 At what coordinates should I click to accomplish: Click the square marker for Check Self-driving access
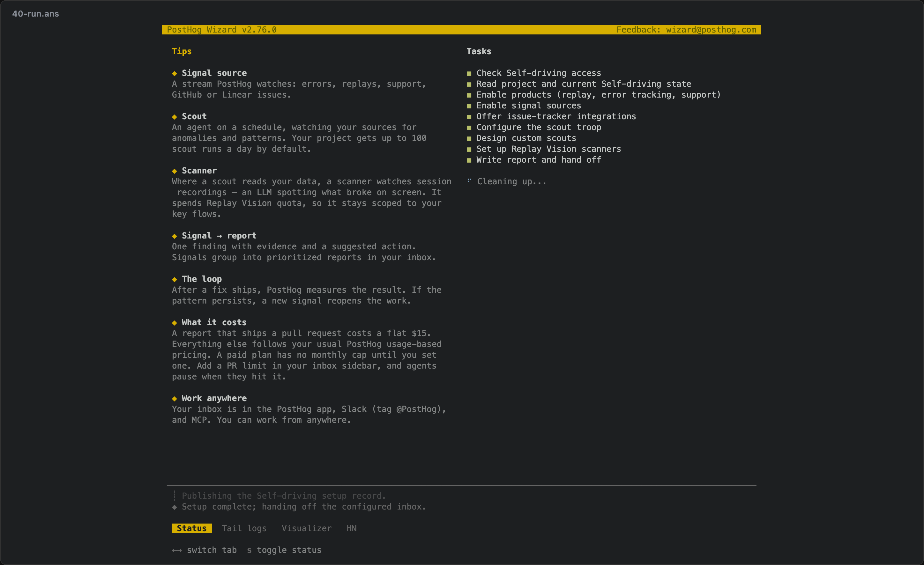pyautogui.click(x=469, y=73)
